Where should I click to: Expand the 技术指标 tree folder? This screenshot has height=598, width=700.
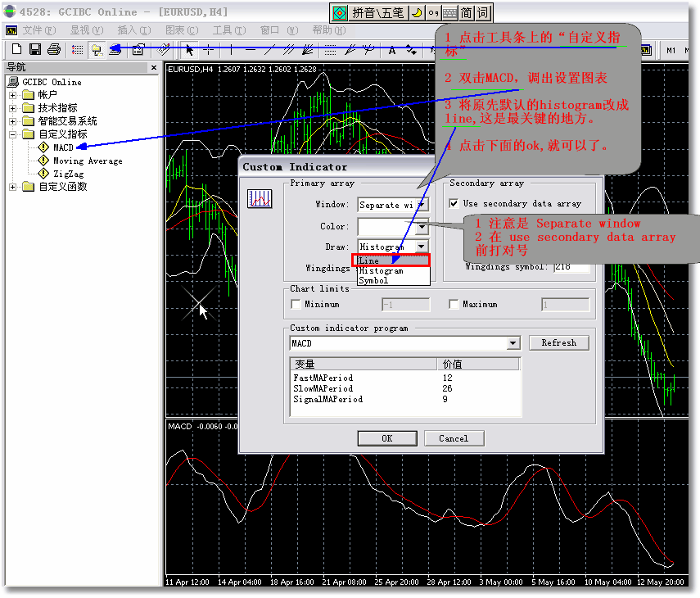pyautogui.click(x=13, y=108)
